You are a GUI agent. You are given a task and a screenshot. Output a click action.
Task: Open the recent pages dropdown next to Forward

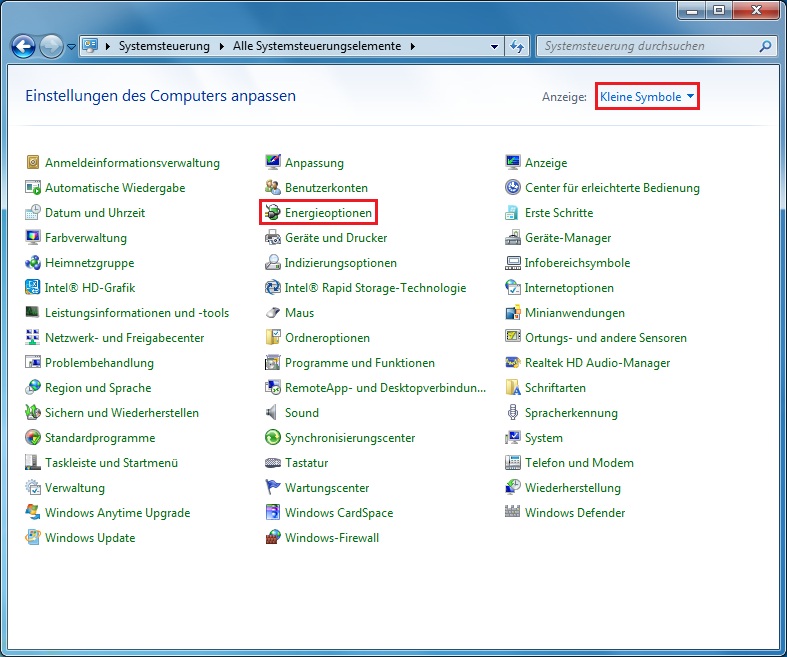[71, 47]
